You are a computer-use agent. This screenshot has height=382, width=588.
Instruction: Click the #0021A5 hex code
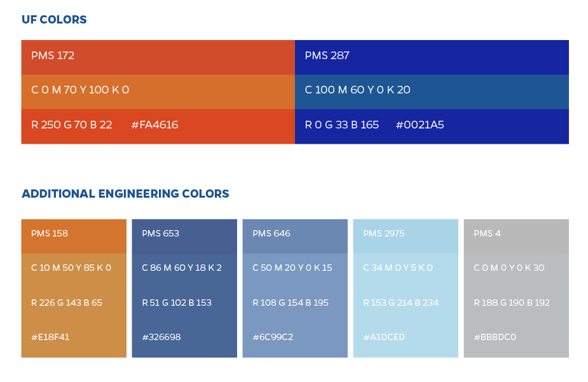point(420,125)
